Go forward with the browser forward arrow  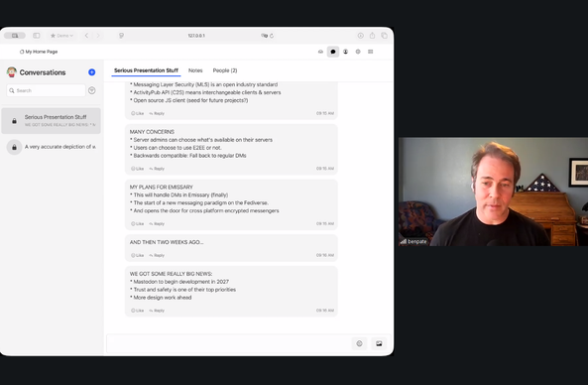coord(98,36)
